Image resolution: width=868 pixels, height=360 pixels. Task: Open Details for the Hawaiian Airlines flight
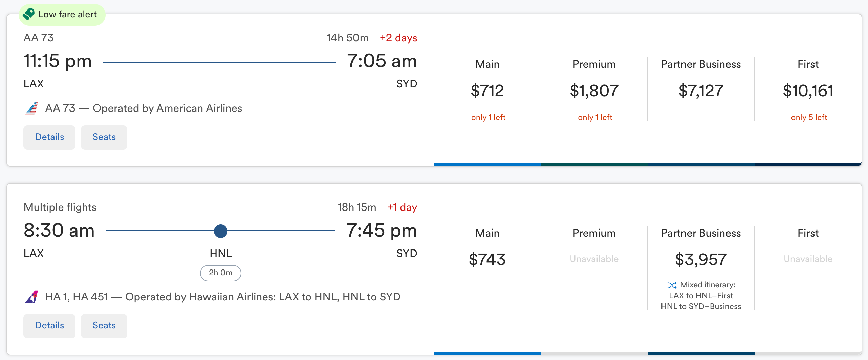tap(49, 326)
